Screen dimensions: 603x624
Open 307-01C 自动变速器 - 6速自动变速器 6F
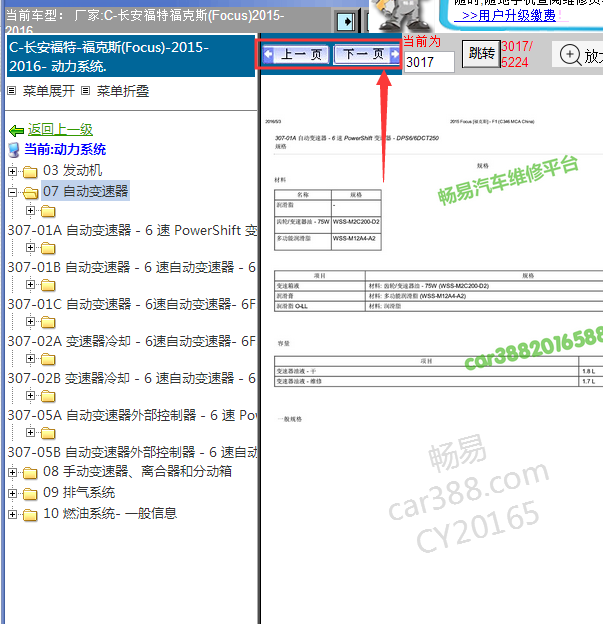click(131, 304)
